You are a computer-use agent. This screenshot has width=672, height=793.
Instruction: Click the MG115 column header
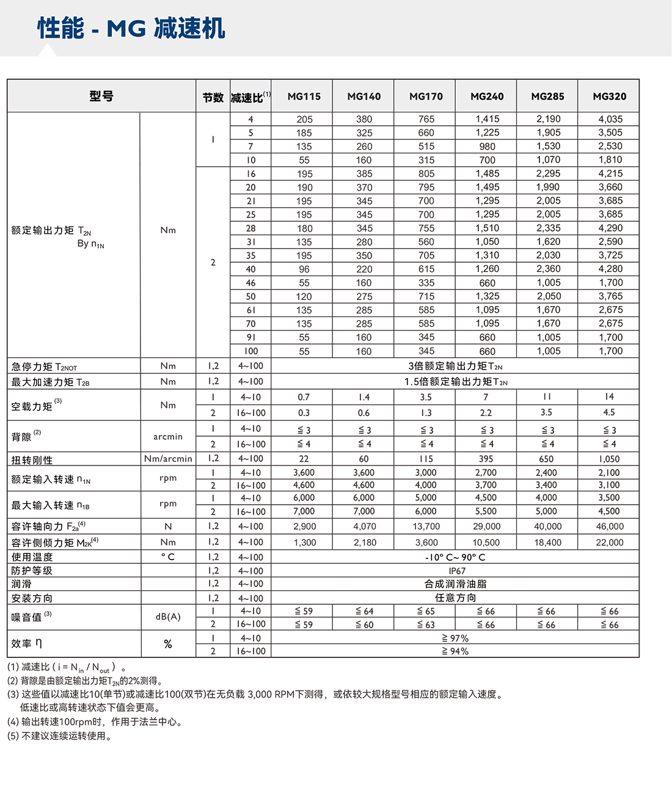point(303,96)
